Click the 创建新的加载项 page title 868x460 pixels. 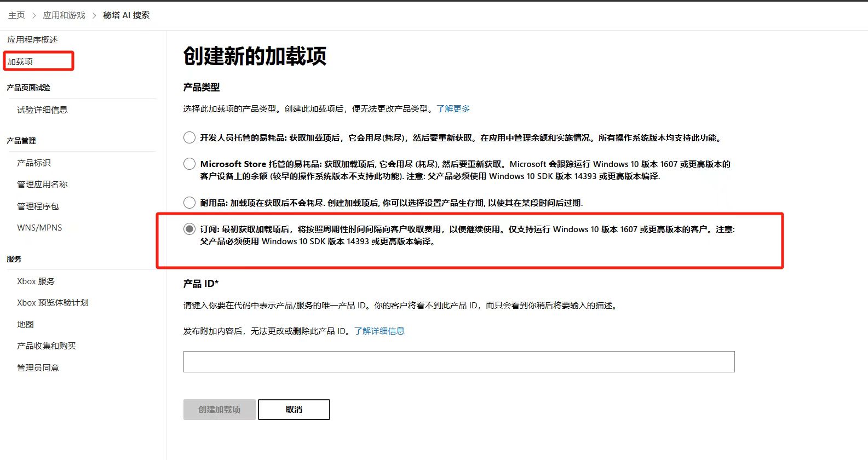(x=255, y=56)
